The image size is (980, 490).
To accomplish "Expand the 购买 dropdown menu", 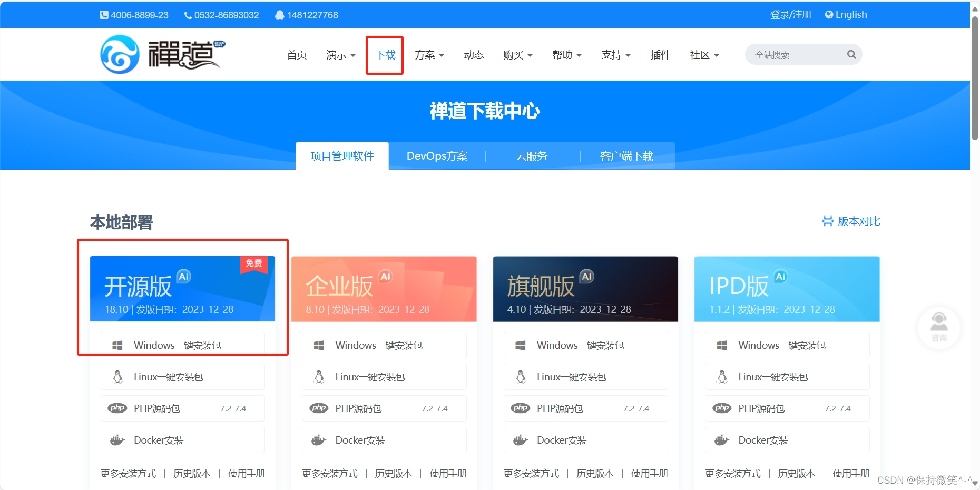I will (x=517, y=55).
